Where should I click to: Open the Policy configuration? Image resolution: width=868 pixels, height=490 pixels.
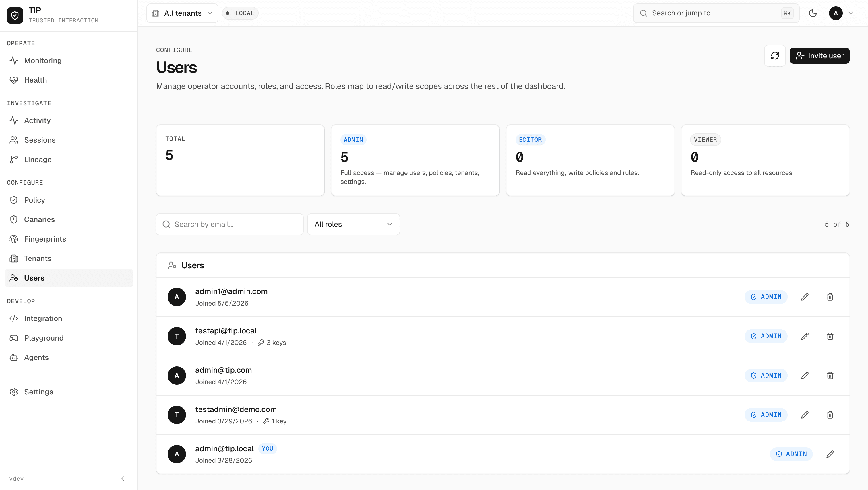69,200
